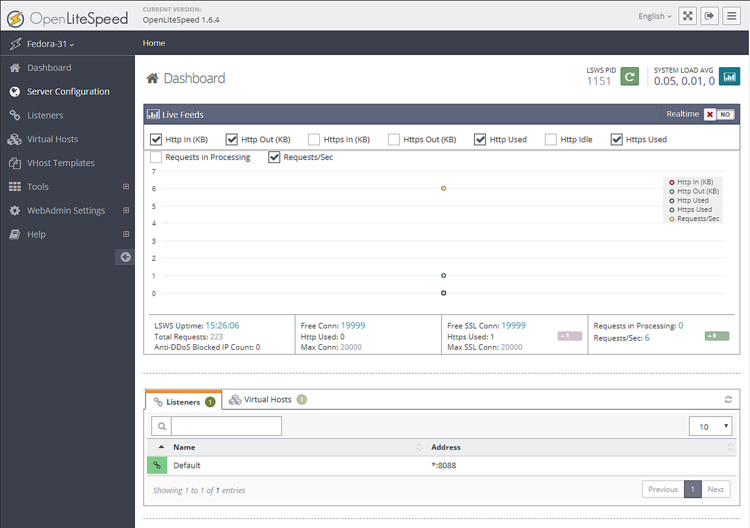Switch to the Virtual Hosts tab
The width and height of the screenshot is (750, 528).
267,400
